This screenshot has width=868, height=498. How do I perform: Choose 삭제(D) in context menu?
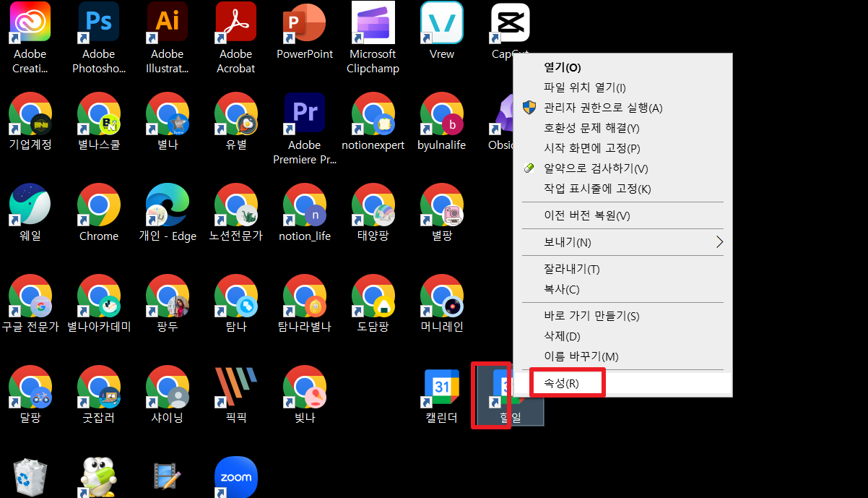[x=622, y=336]
